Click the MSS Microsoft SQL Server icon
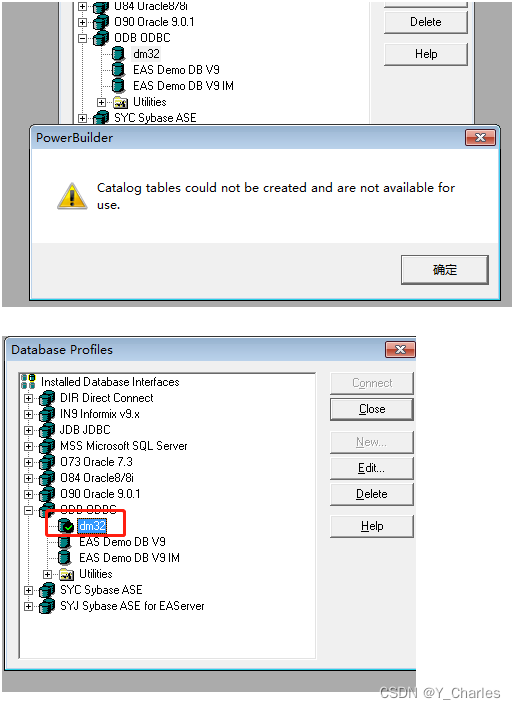 pos(47,446)
